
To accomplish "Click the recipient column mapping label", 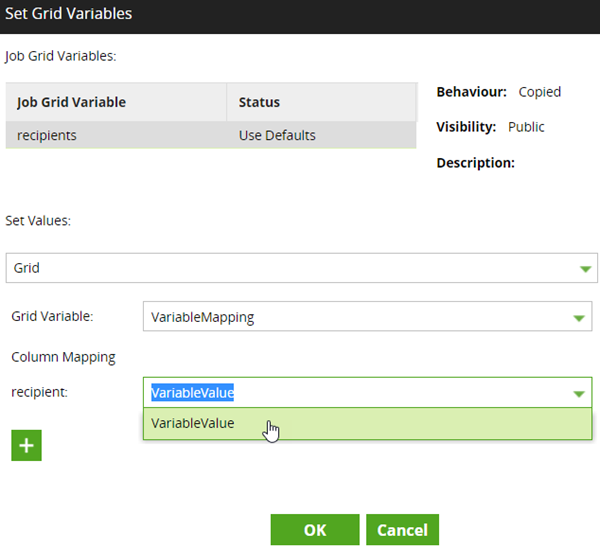I will pyautogui.click(x=39, y=392).
